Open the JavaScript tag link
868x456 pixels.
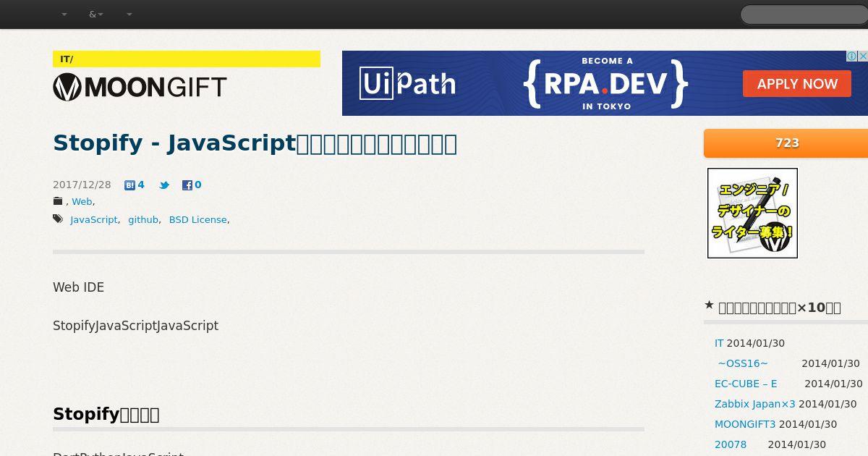(94, 220)
